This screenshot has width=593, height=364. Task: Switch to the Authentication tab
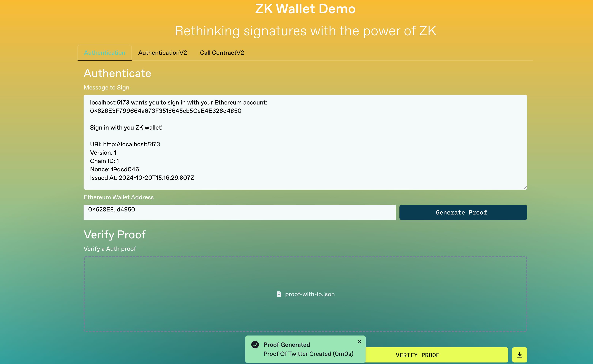[104, 52]
